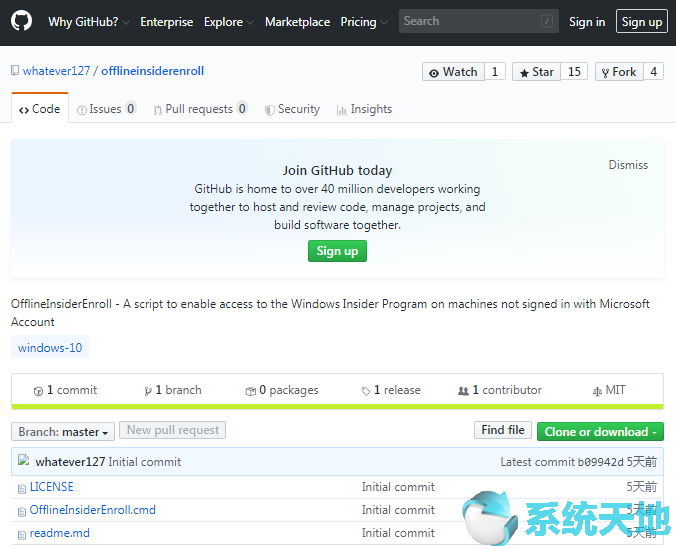This screenshot has height=549, width=676.
Task: Switch to the Code tab
Action: click(40, 109)
